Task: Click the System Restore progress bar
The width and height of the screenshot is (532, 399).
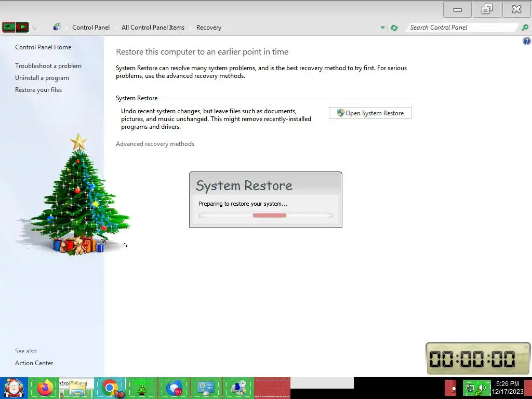Action: pos(266,216)
